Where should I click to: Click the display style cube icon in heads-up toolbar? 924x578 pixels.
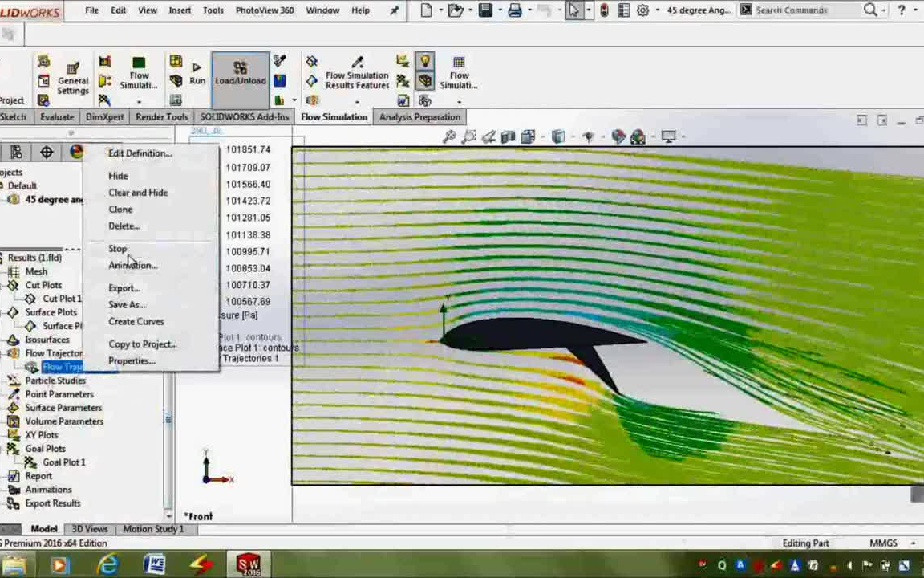coord(557,136)
